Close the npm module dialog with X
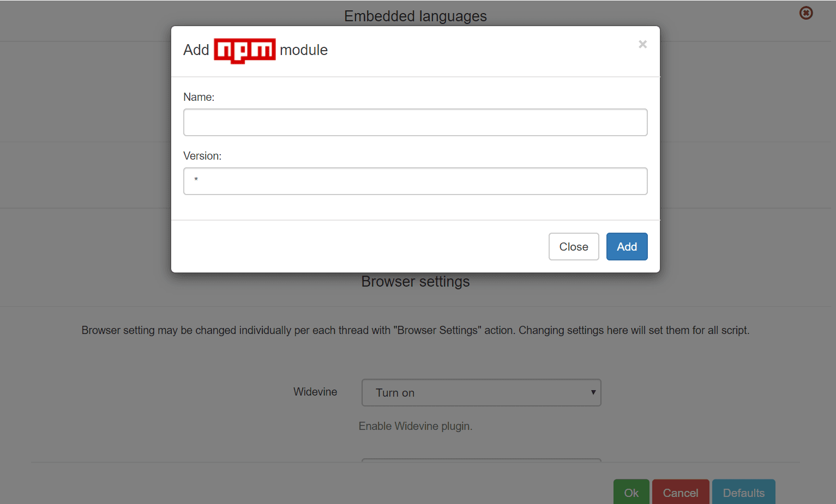 (642, 44)
